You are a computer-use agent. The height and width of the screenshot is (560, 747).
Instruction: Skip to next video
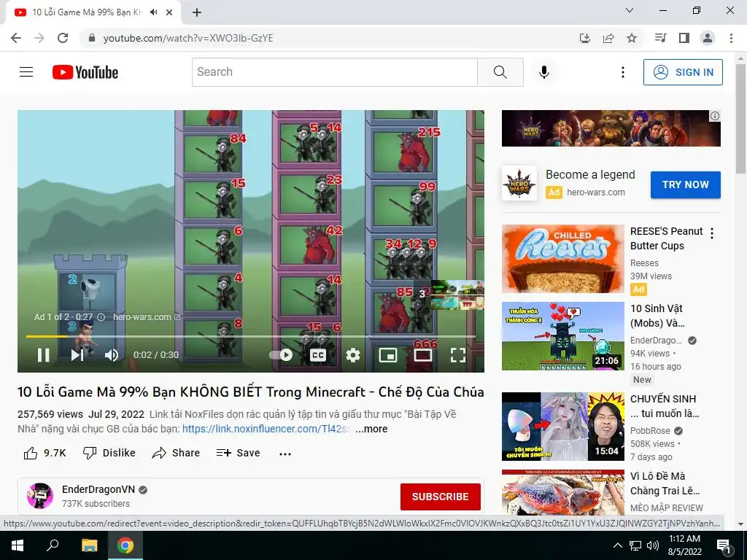point(77,355)
